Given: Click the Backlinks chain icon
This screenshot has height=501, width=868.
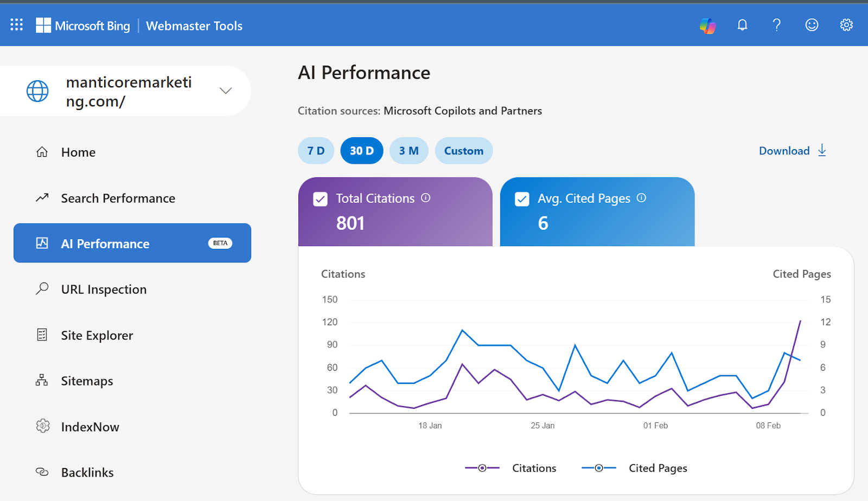Looking at the screenshot, I should tap(42, 472).
